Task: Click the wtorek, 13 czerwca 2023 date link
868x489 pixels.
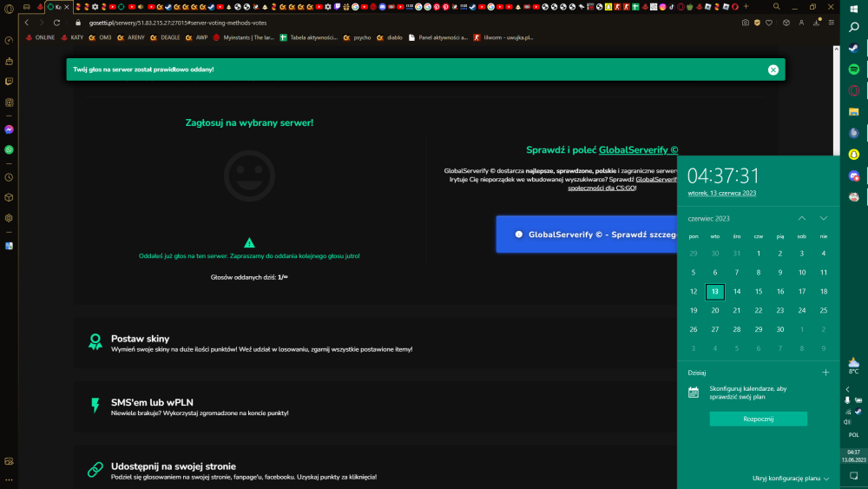Action: coord(722,194)
